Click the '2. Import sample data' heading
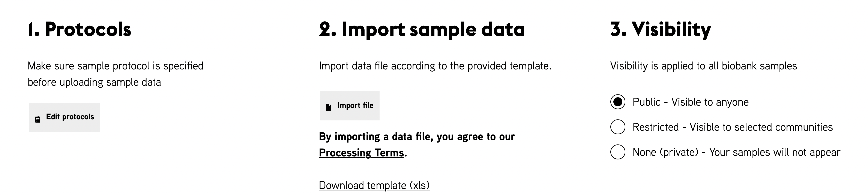This screenshot has width=868, height=195. pyautogui.click(x=422, y=29)
